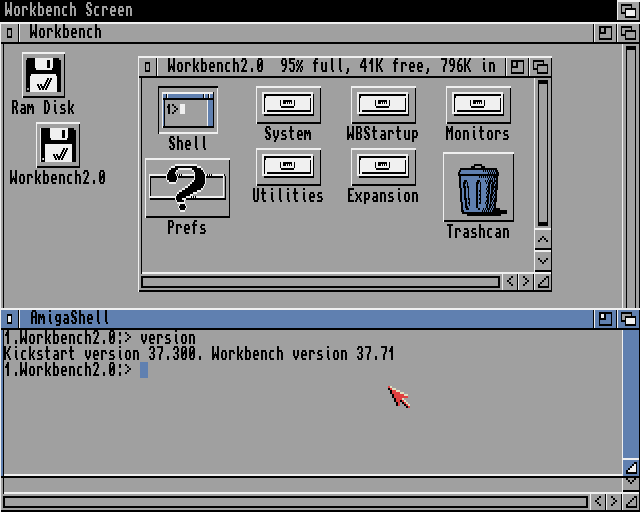Image resolution: width=640 pixels, height=512 pixels.
Task: Click the "Kickstart version 37.300" output line
Action: 103,354
